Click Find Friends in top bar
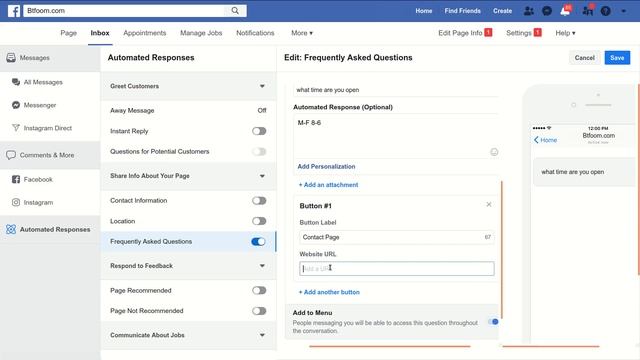This screenshot has height=360, width=640. coord(462,11)
